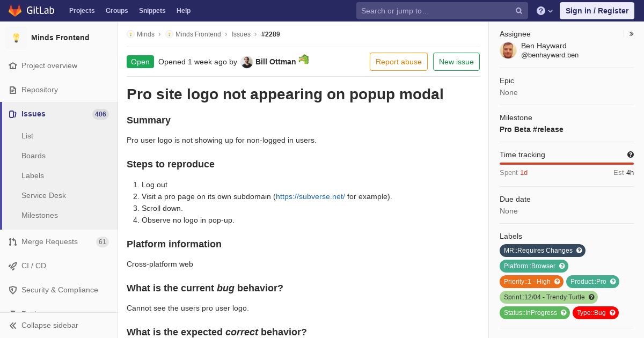This screenshot has height=338, width=644.
Task: Click the Sign in / Register button
Action: point(597,11)
